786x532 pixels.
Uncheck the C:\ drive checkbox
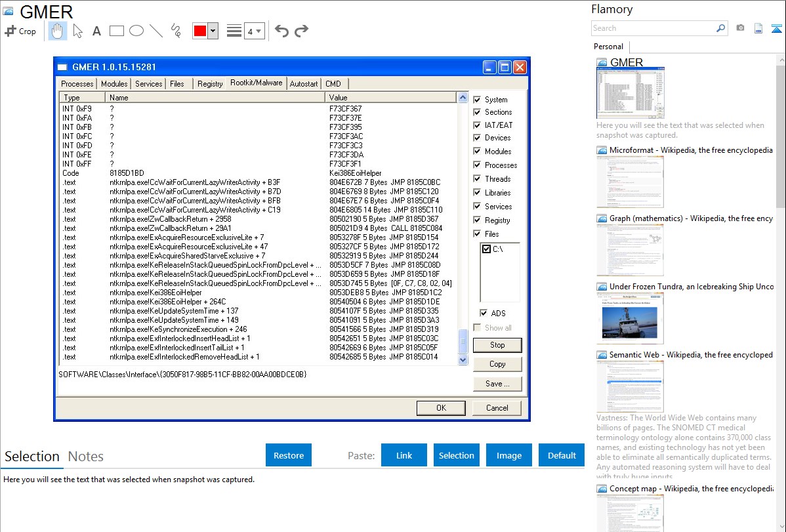click(486, 249)
